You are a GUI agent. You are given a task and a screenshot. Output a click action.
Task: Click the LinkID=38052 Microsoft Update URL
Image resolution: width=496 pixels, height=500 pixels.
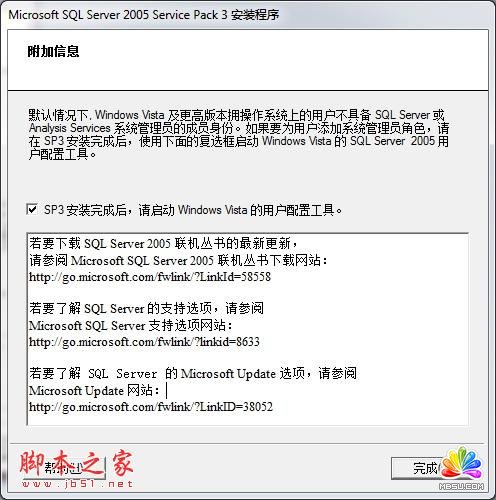pos(151,407)
